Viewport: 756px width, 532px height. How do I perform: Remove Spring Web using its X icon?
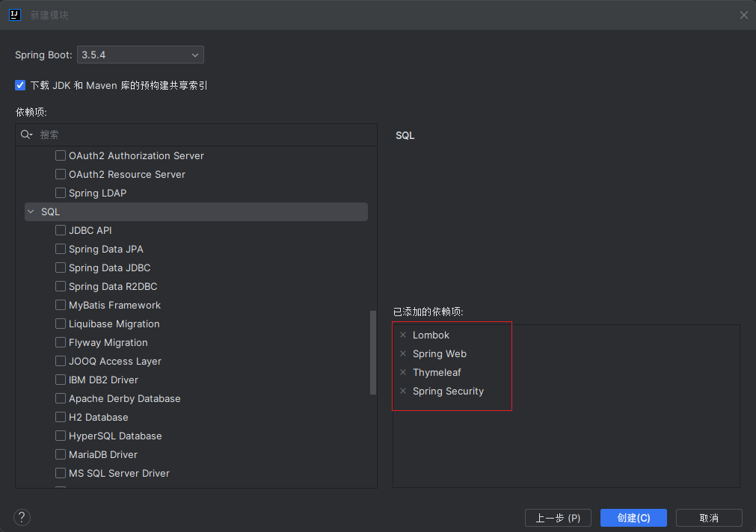tap(403, 353)
